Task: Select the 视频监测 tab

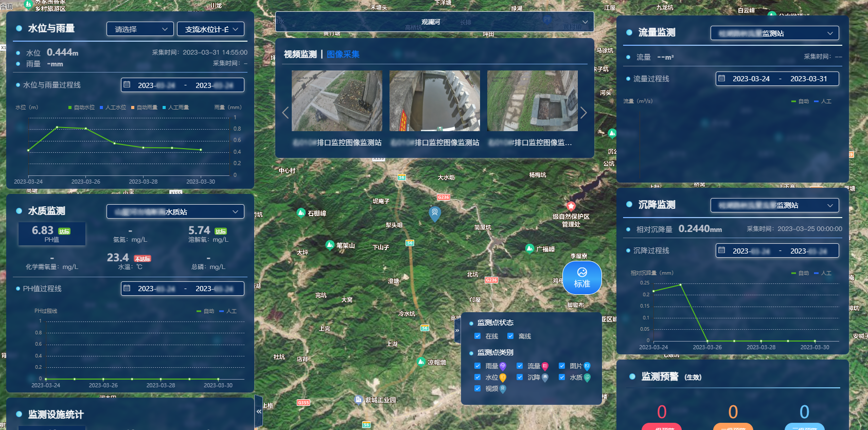Action: pyautogui.click(x=300, y=55)
